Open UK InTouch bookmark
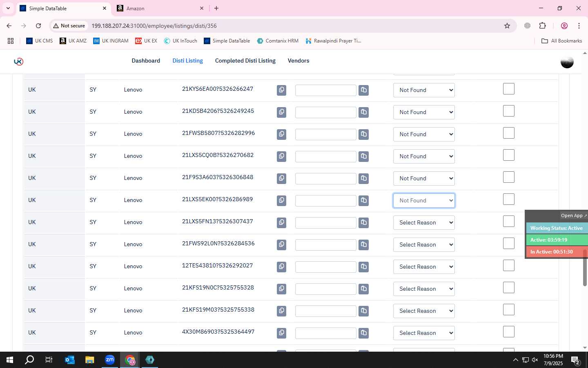 180,41
